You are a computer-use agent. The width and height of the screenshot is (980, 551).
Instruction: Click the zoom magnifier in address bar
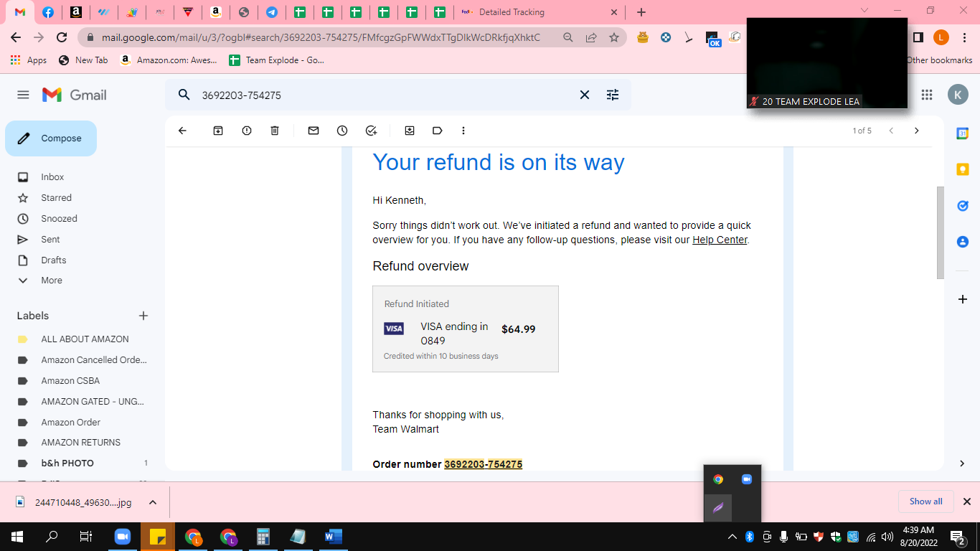568,37
